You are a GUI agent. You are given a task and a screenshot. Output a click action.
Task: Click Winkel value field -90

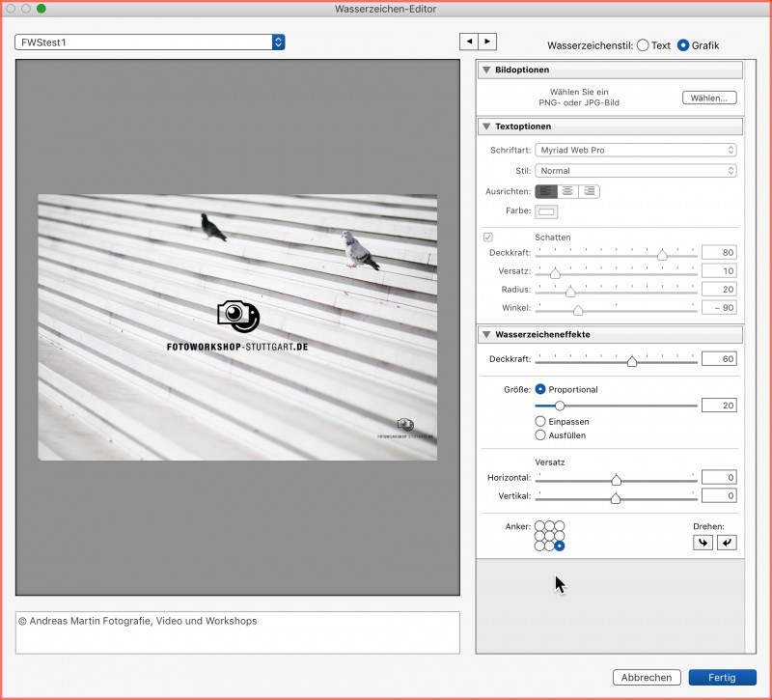tap(719, 307)
